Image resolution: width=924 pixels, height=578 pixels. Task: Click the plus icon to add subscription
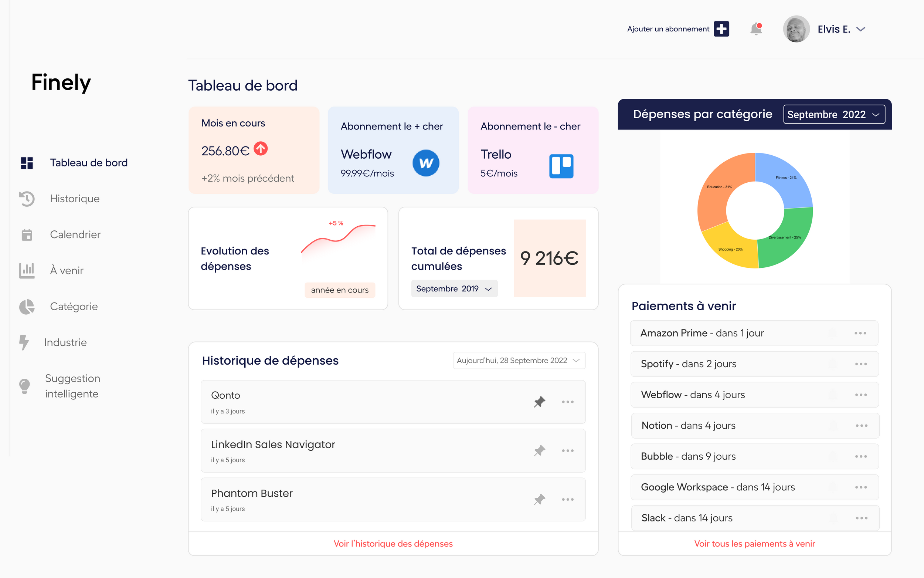pyautogui.click(x=721, y=29)
